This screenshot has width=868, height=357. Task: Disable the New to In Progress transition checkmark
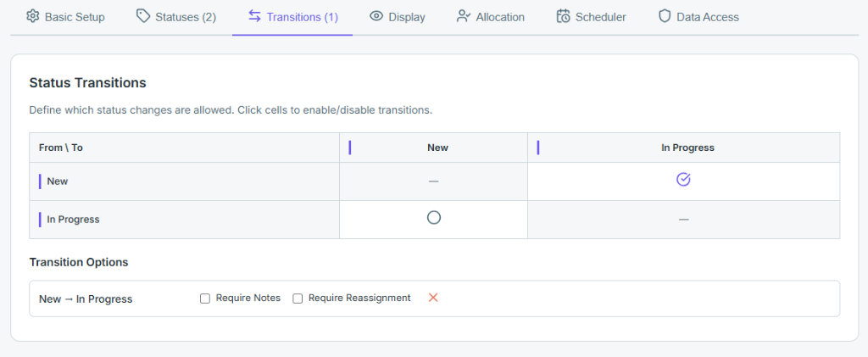pos(684,179)
